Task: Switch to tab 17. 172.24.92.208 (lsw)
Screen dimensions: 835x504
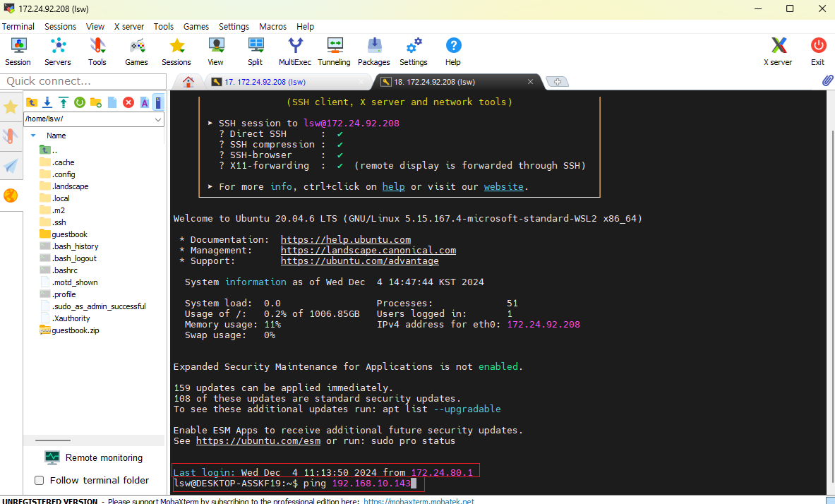Action: point(287,82)
